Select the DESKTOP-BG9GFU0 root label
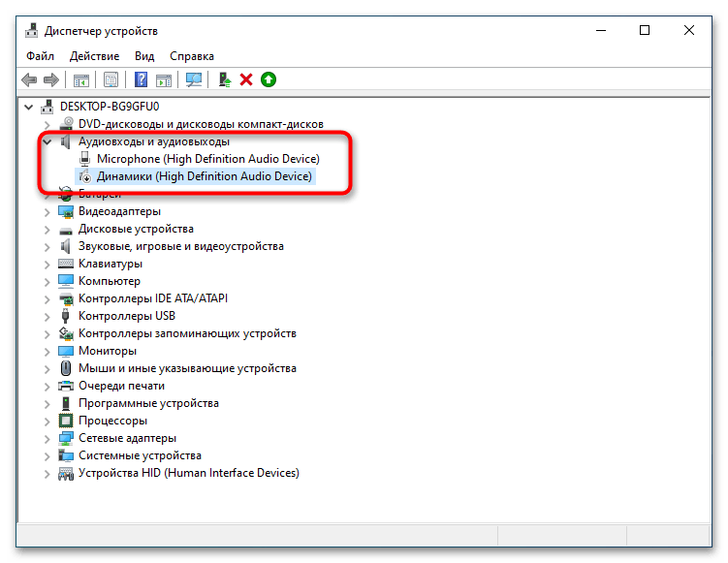This screenshot has height=563, width=728. (110, 107)
